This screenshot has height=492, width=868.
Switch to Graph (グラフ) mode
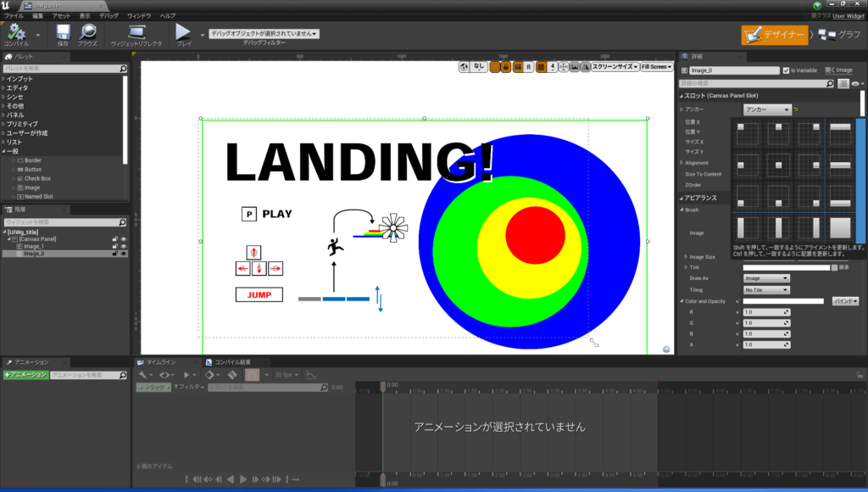click(840, 35)
